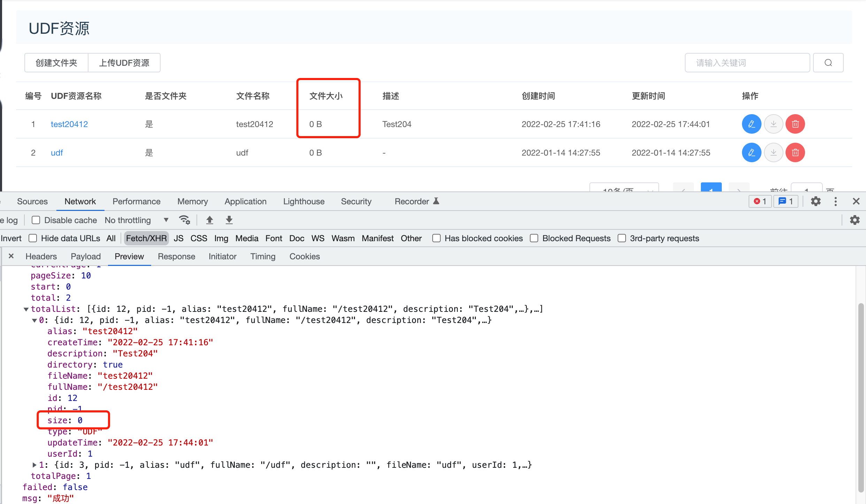The height and width of the screenshot is (504, 866).
Task: Click the download icon on the udf row
Action: pos(773,152)
